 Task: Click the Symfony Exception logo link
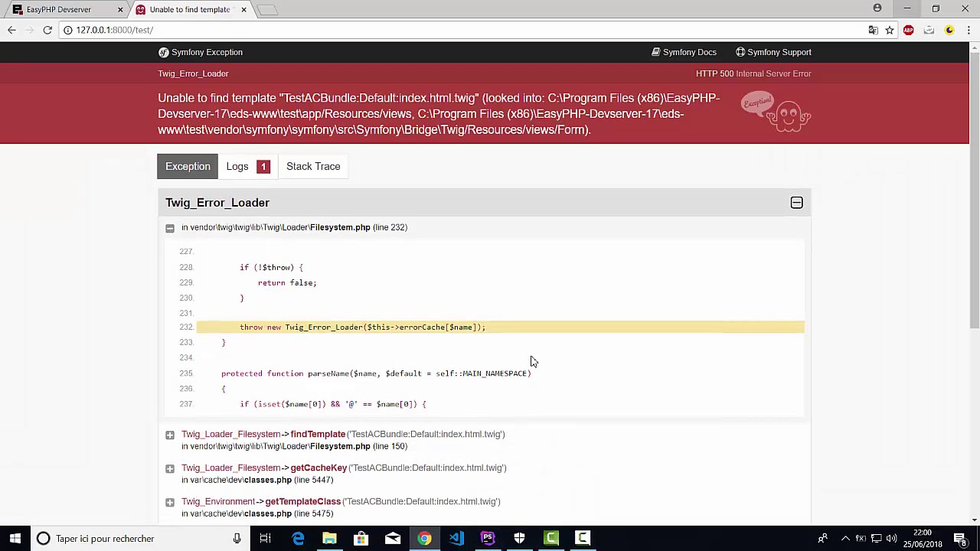201,52
